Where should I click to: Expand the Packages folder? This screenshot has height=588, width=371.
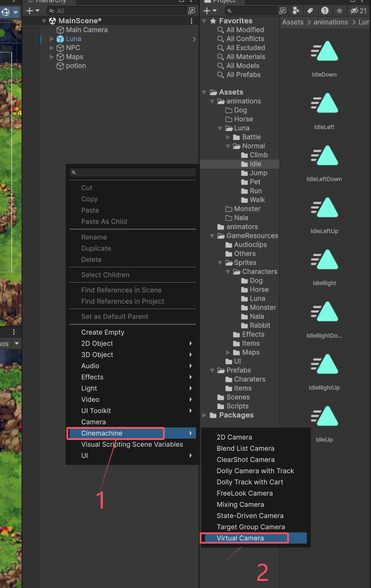pyautogui.click(x=205, y=415)
